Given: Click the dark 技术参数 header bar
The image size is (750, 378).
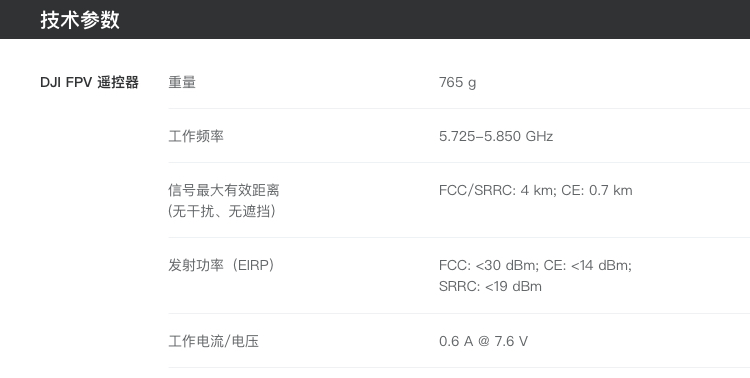Looking at the screenshot, I should tap(375, 19).
